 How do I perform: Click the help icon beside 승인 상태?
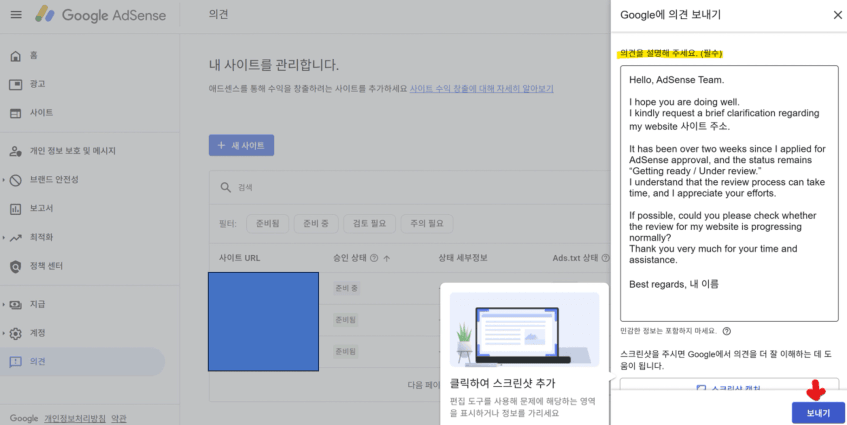tap(374, 258)
